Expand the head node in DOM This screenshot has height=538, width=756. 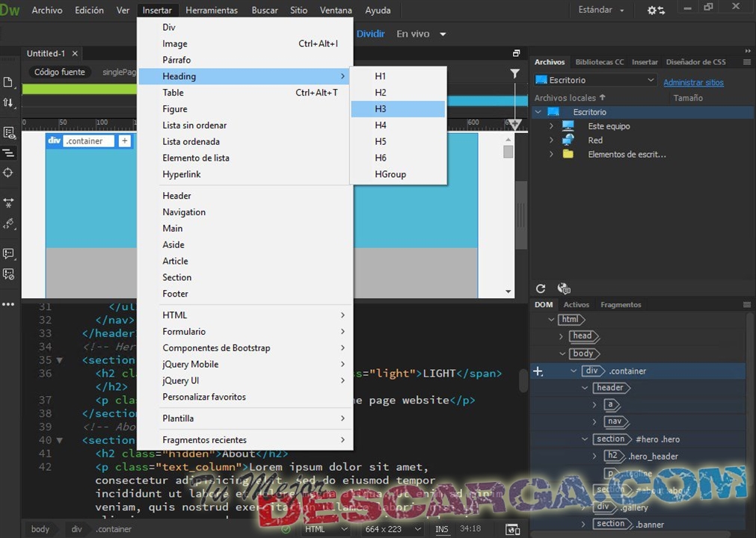pyautogui.click(x=562, y=336)
